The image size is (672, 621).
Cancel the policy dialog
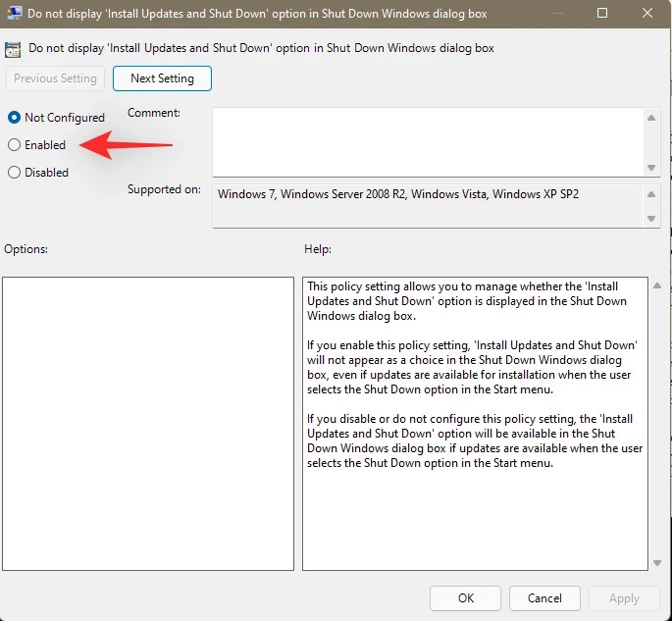[x=544, y=598]
